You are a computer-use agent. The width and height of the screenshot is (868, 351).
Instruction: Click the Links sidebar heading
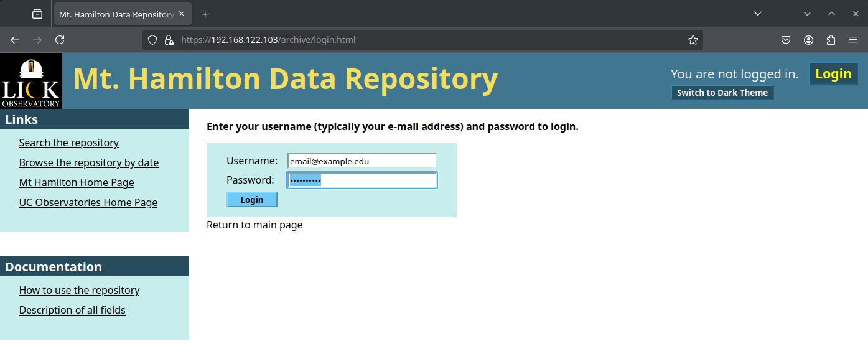point(22,119)
